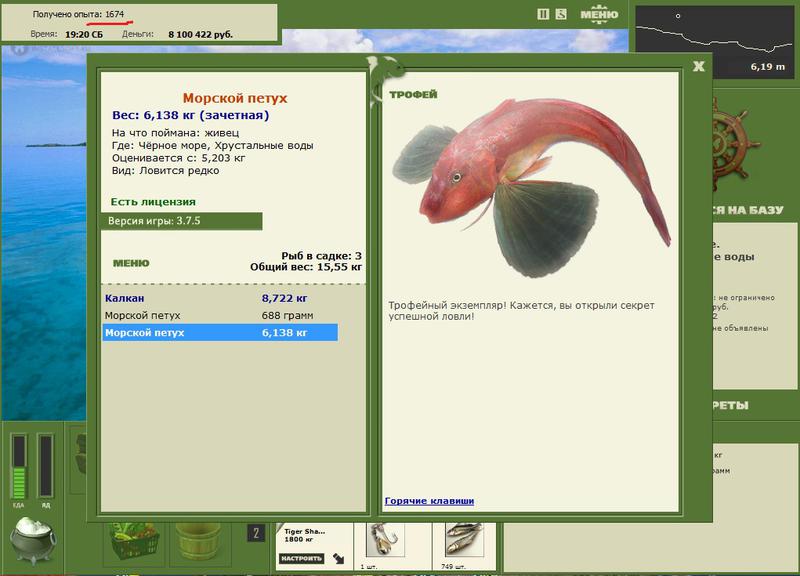The image size is (800, 576).
Task: Close the trophy dialog with the X
Action: [x=698, y=66]
